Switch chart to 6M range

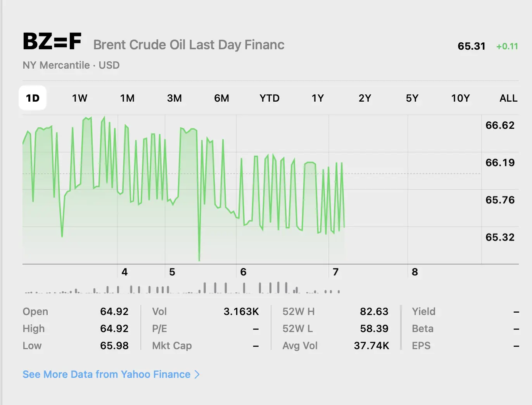pos(221,98)
